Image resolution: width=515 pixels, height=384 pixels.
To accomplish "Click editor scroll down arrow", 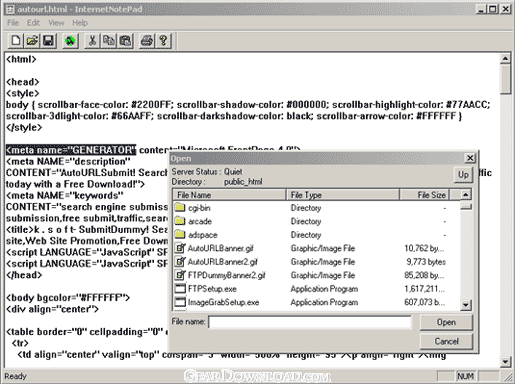I will pos(505,361).
